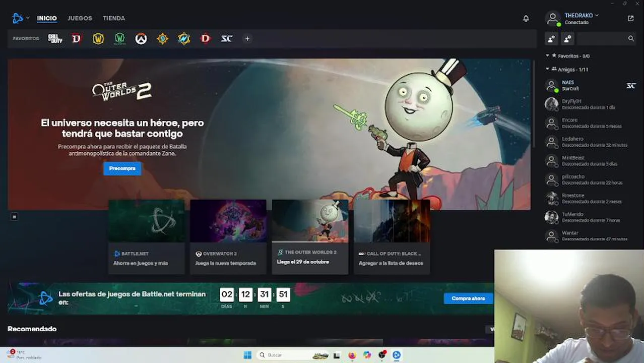Select friend Wantar in the list
This screenshot has height=363, width=644.
tap(590, 236)
